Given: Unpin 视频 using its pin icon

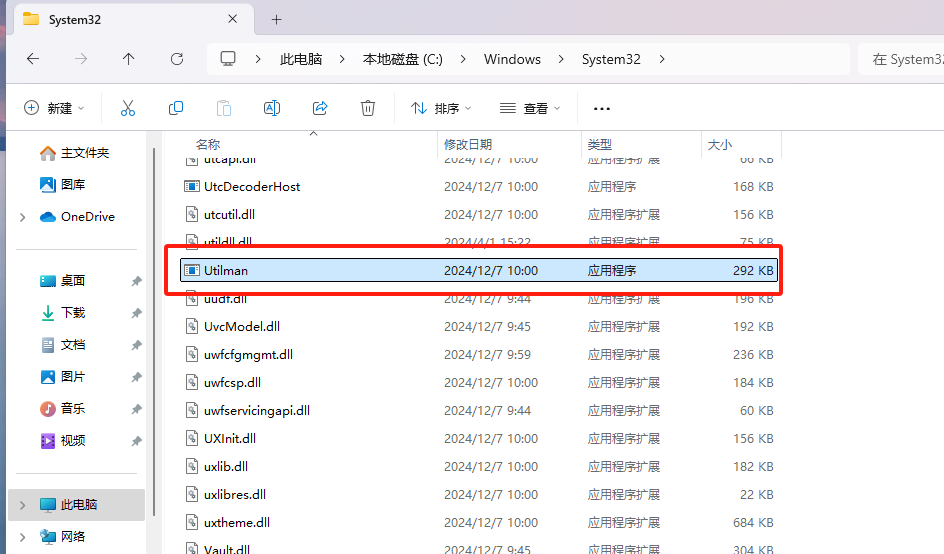Looking at the screenshot, I should [x=137, y=441].
